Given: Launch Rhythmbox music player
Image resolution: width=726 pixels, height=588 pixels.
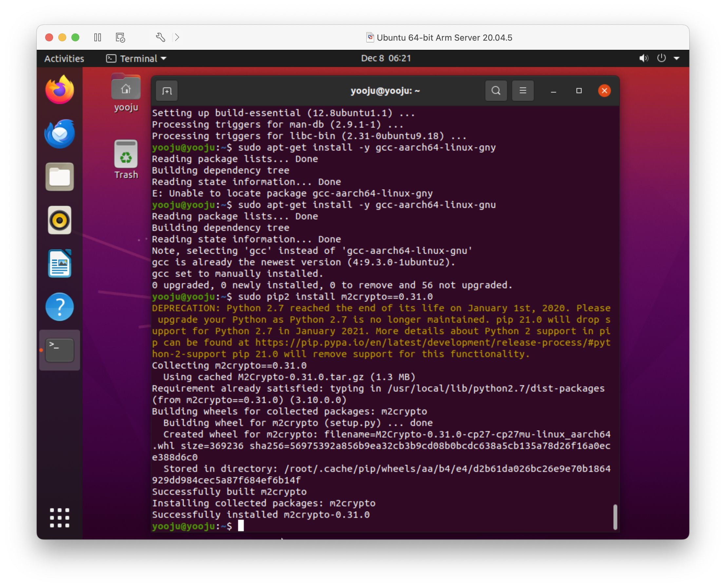Looking at the screenshot, I should pyautogui.click(x=60, y=220).
